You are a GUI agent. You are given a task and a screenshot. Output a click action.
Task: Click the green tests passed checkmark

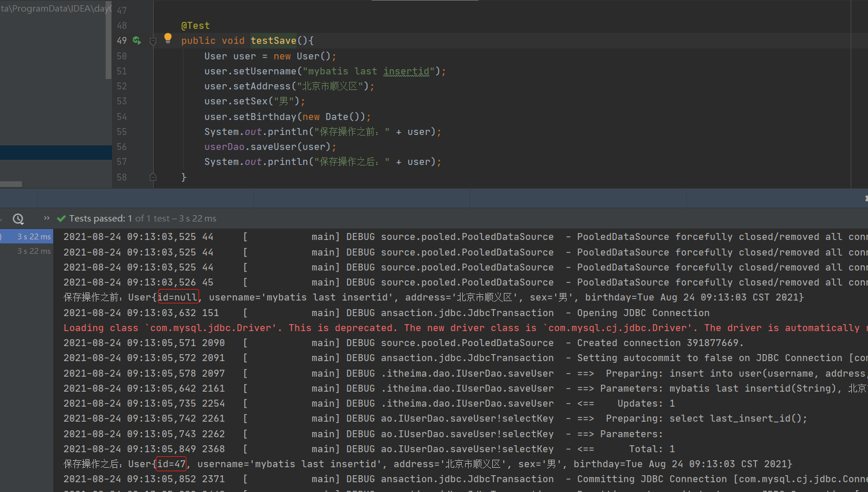61,219
